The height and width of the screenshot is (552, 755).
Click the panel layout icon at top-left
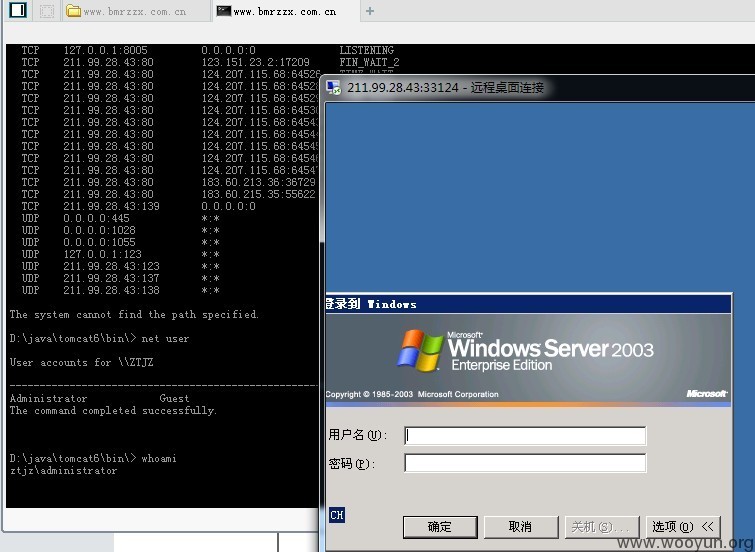point(18,10)
